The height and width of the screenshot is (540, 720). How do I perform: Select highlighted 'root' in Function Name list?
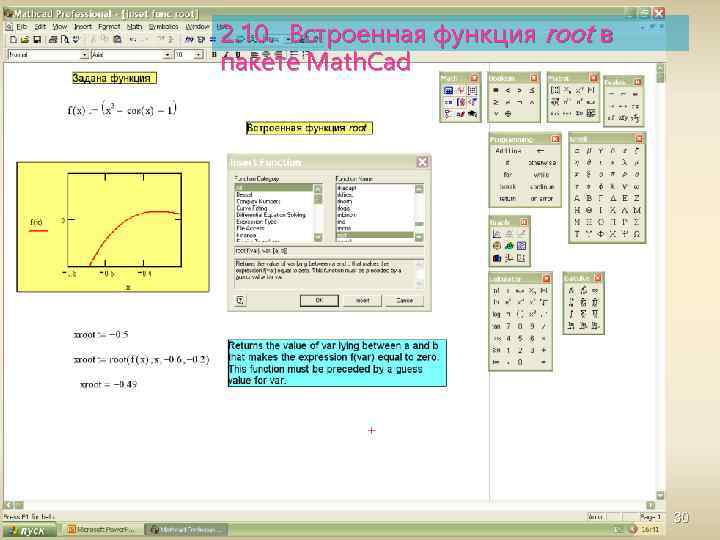375,235
